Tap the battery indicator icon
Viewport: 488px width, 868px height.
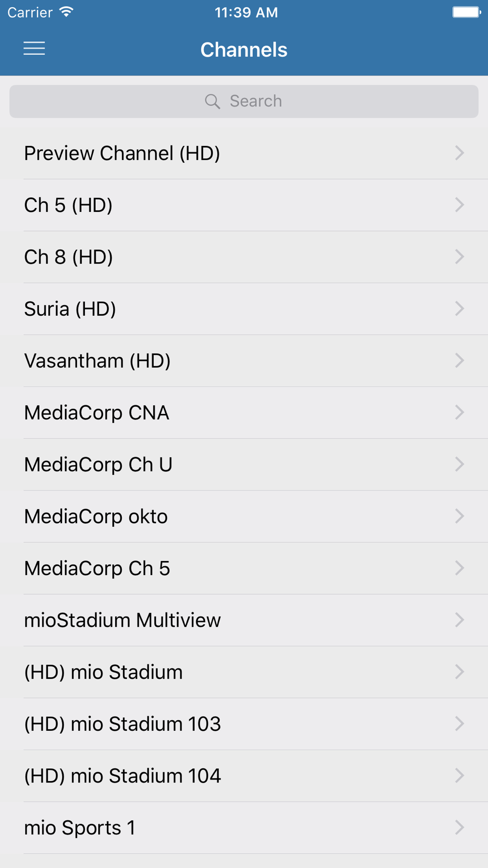(466, 12)
